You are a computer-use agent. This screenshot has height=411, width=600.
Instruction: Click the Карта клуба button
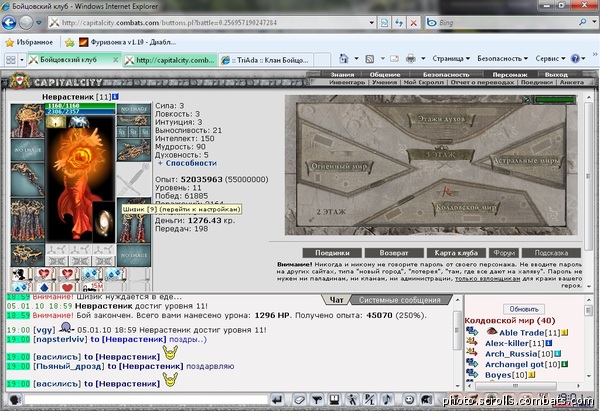point(456,253)
